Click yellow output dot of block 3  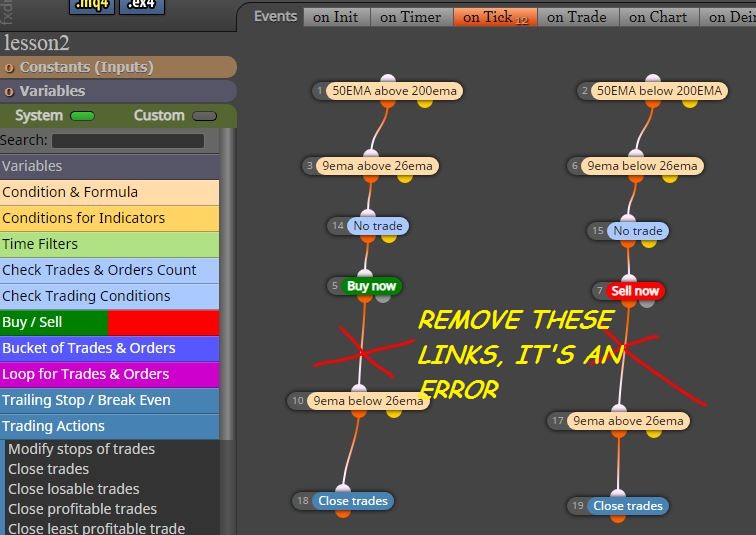click(405, 178)
